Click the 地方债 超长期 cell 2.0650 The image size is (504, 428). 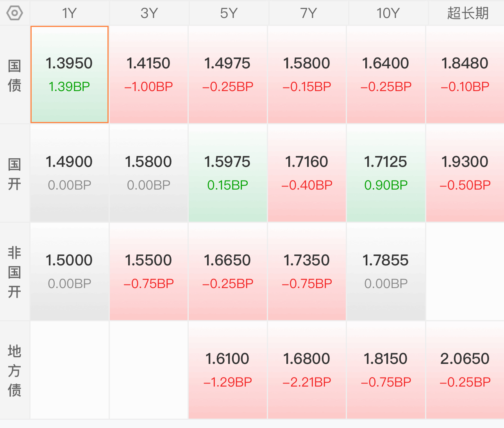tap(465, 370)
